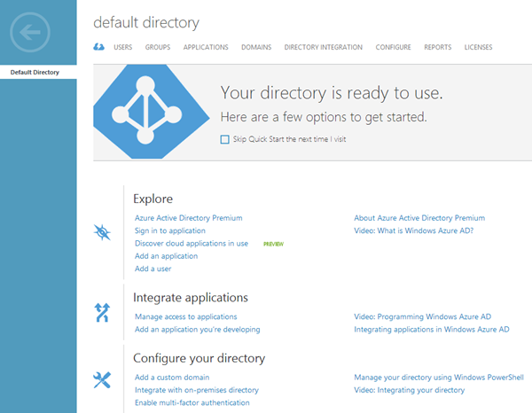Play Video: What is Windows Azure AD?

[413, 231]
